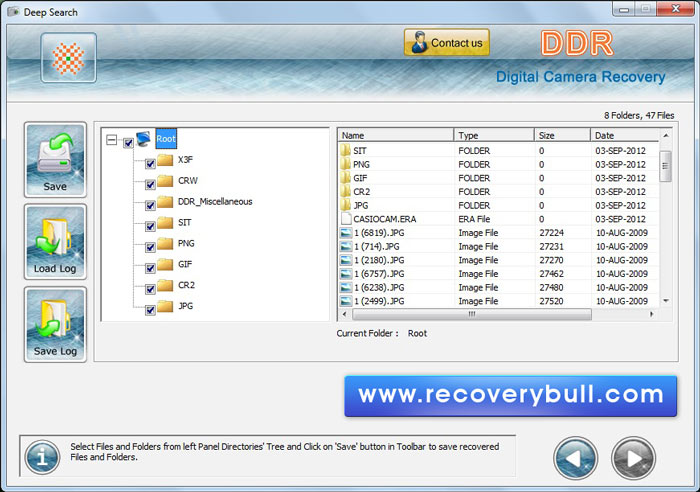Select the 1 (6819).JPG file name
The image size is (700, 492).
click(379, 233)
